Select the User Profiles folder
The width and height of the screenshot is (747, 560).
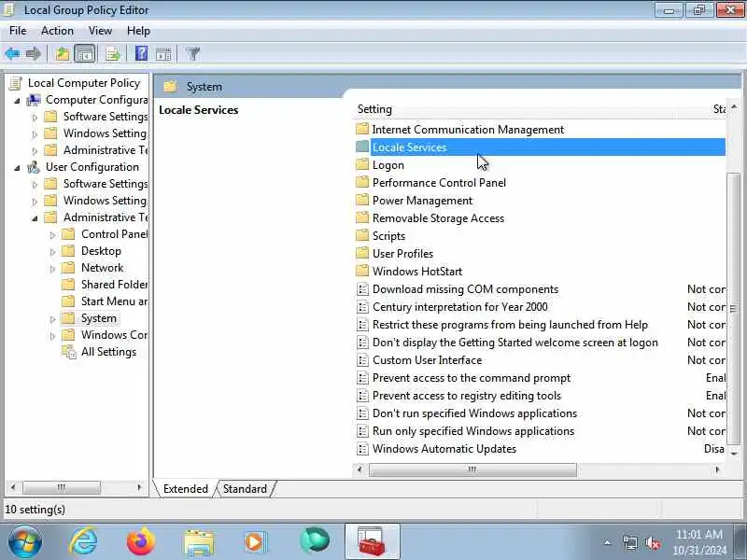click(x=402, y=253)
